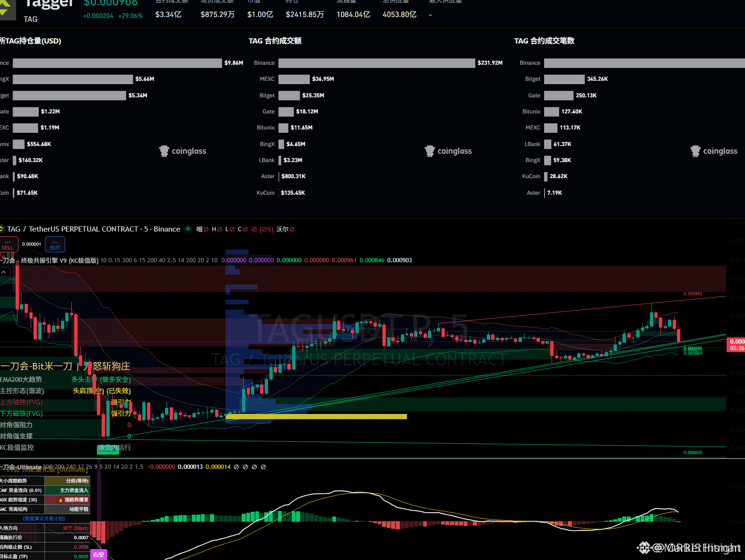Image resolution: width=745 pixels, height=560 pixels.
Task: Click the $36.95M volume value
Action: (x=323, y=79)
